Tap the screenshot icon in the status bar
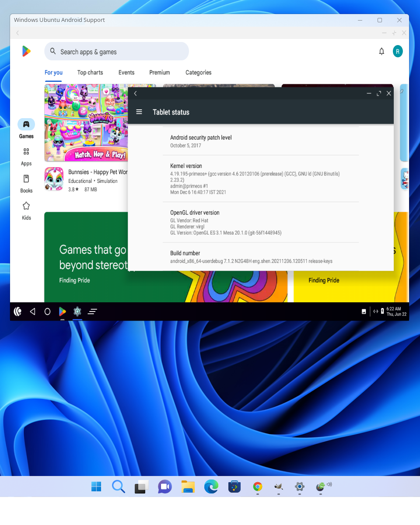The image size is (420, 525). pyautogui.click(x=364, y=311)
